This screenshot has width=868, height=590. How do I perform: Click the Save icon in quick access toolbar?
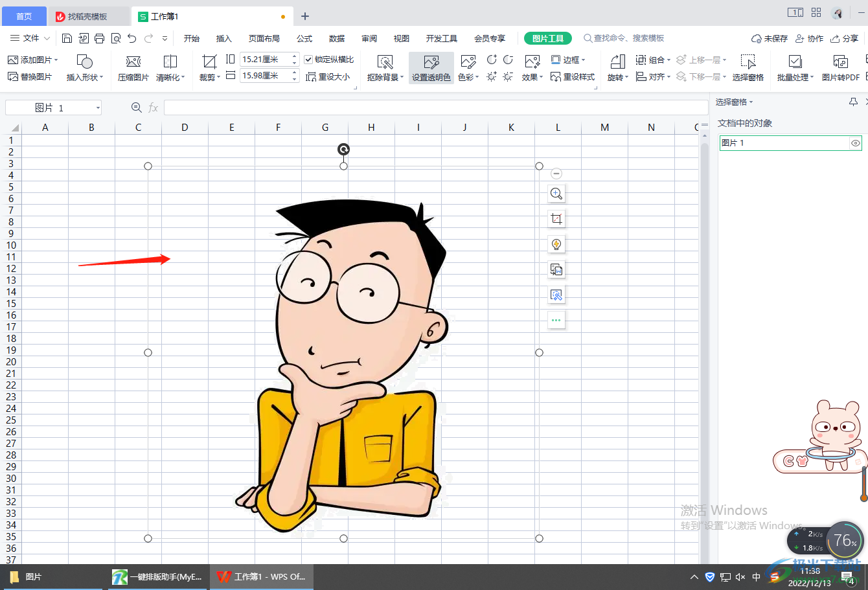click(x=67, y=38)
